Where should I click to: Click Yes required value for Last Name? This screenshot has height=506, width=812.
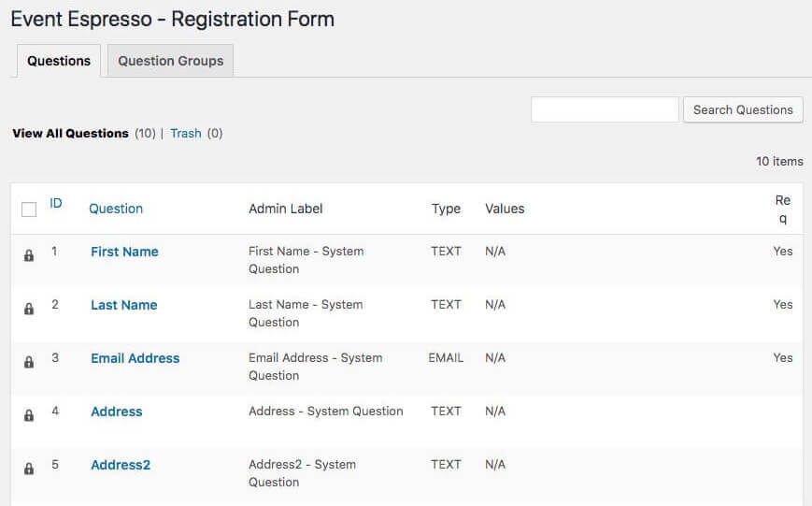click(x=783, y=304)
